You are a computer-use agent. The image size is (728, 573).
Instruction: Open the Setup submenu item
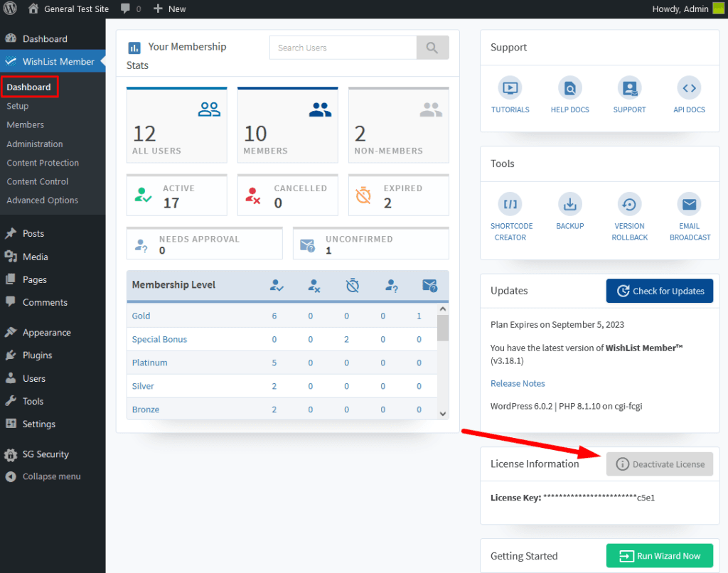18,106
